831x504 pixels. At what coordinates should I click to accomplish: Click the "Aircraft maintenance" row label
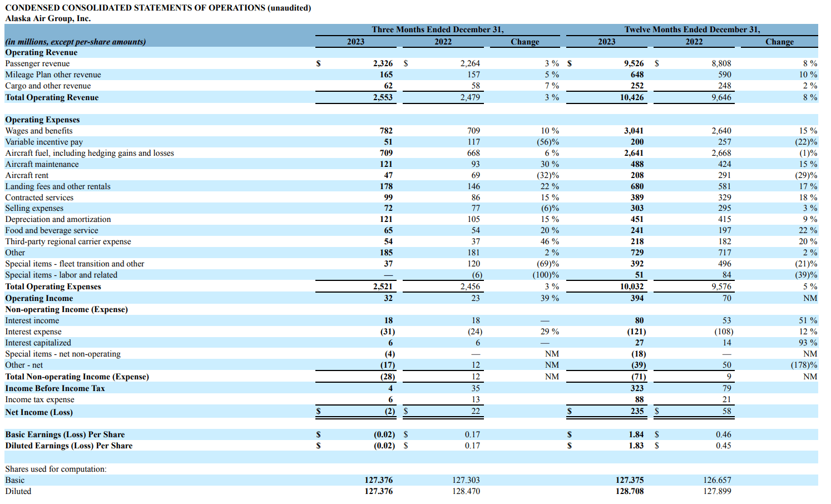42,164
